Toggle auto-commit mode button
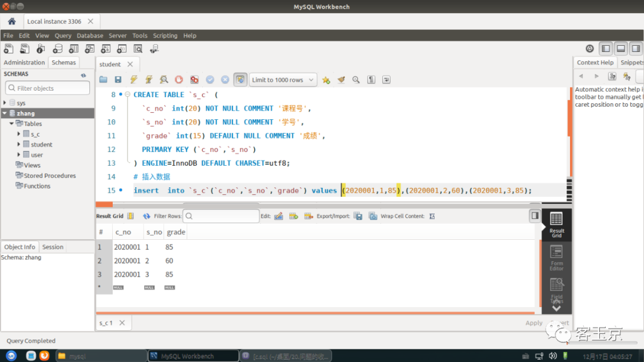644x362 pixels. click(240, 80)
